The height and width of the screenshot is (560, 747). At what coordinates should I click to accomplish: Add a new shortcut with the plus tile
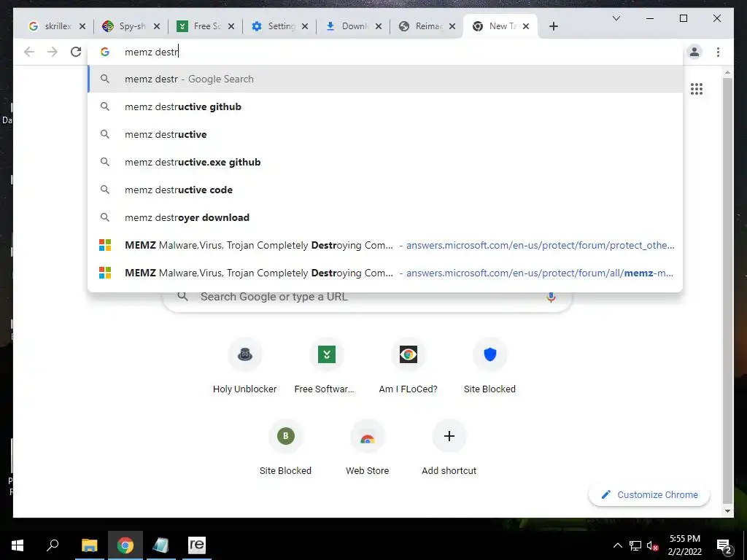[x=449, y=448]
